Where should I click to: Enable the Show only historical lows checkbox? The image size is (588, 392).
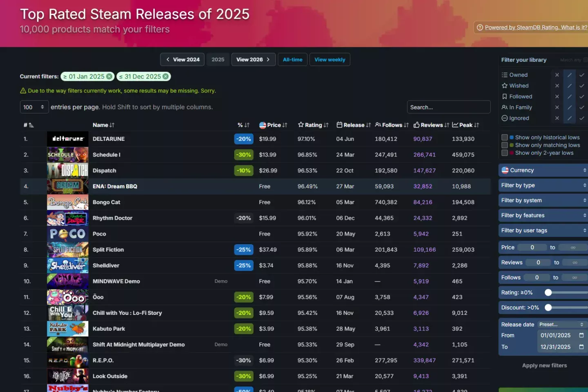505,137
